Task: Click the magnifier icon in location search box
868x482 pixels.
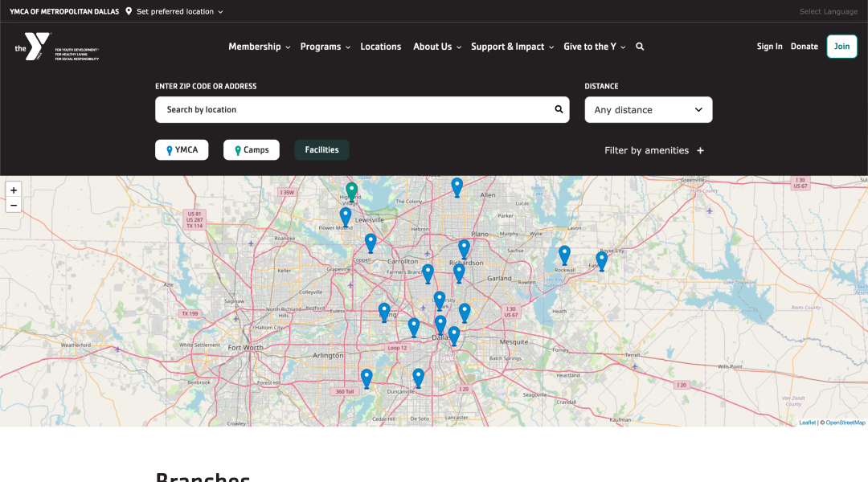Action: [x=559, y=109]
